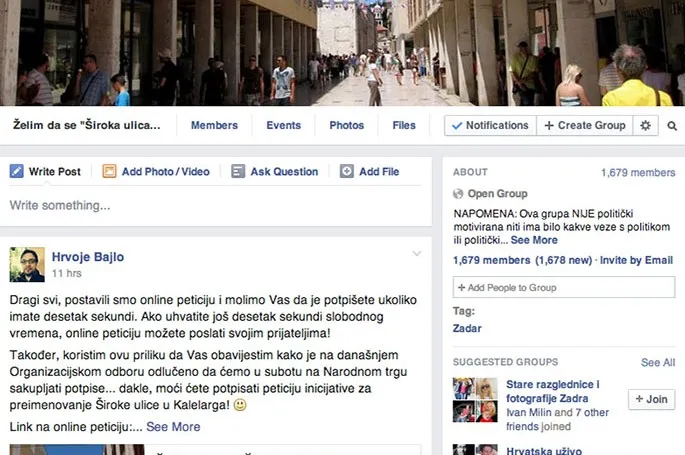Open group settings gear menu

click(x=645, y=126)
